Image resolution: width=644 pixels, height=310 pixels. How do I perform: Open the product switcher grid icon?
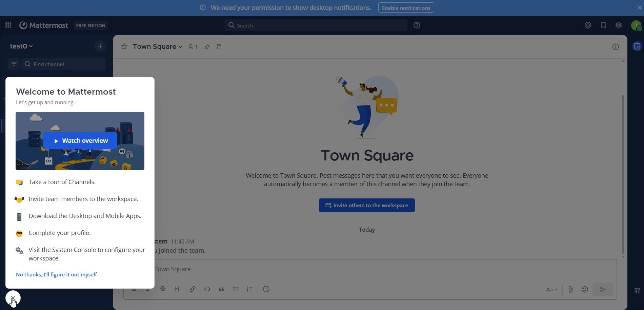(x=8, y=25)
